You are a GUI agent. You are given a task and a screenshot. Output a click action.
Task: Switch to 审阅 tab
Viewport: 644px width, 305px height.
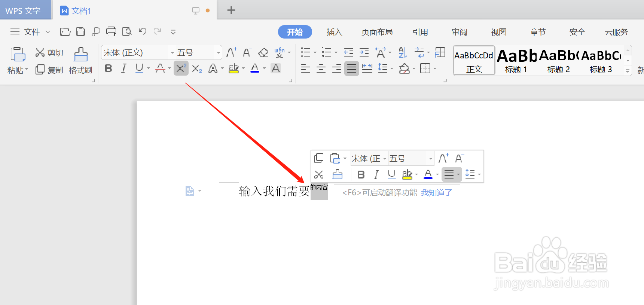coord(460,32)
